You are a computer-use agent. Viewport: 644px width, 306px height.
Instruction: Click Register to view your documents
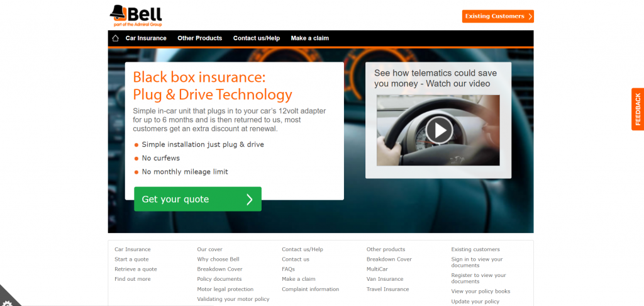pos(479,278)
